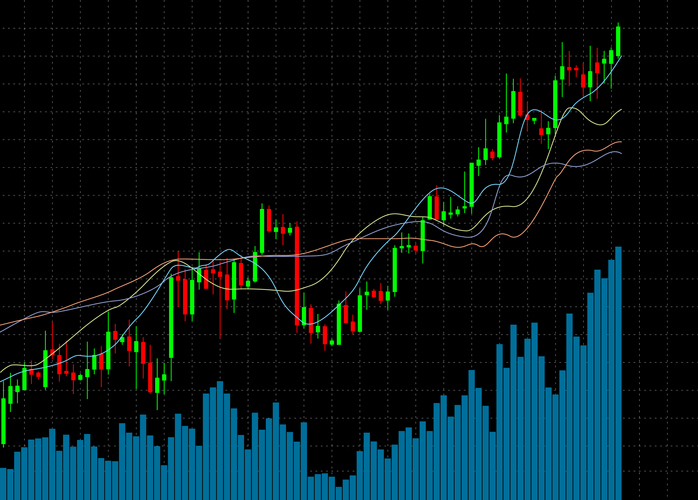Click the first volume bar at far left
This screenshot has height=500, width=698.
5,483
